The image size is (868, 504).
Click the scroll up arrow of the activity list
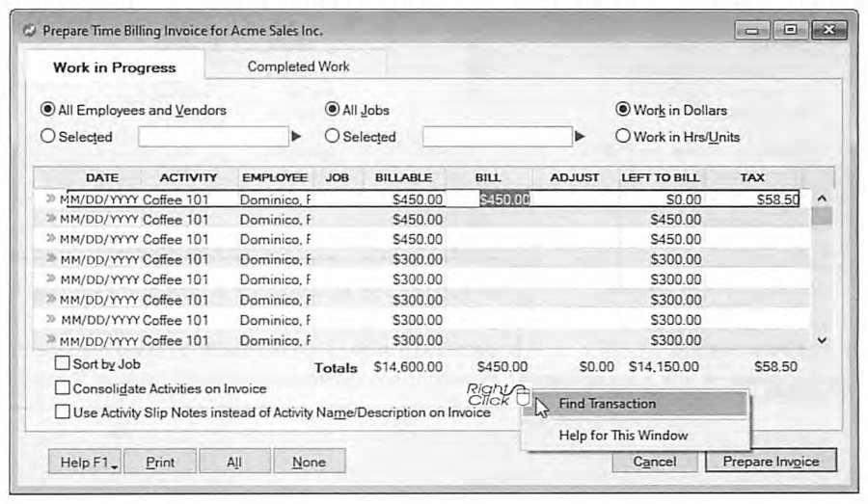822,199
